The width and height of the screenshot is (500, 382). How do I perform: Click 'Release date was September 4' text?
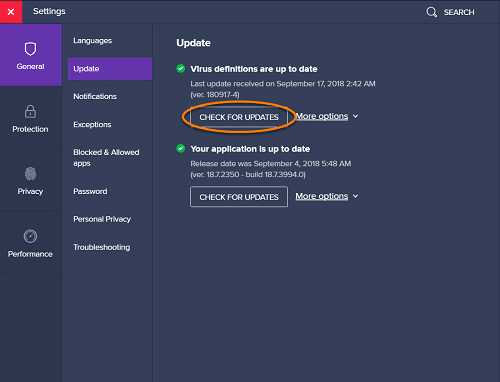click(271, 164)
